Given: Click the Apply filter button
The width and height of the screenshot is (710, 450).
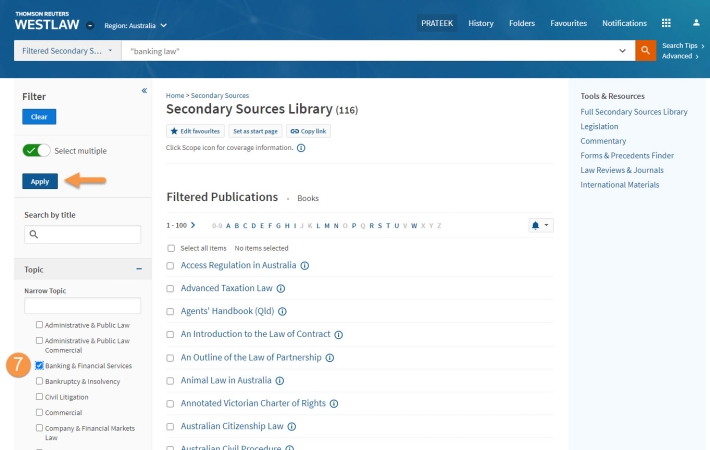Looking at the screenshot, I should (40, 181).
